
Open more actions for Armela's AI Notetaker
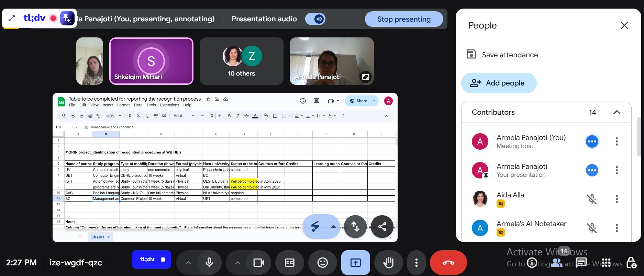tap(617, 228)
